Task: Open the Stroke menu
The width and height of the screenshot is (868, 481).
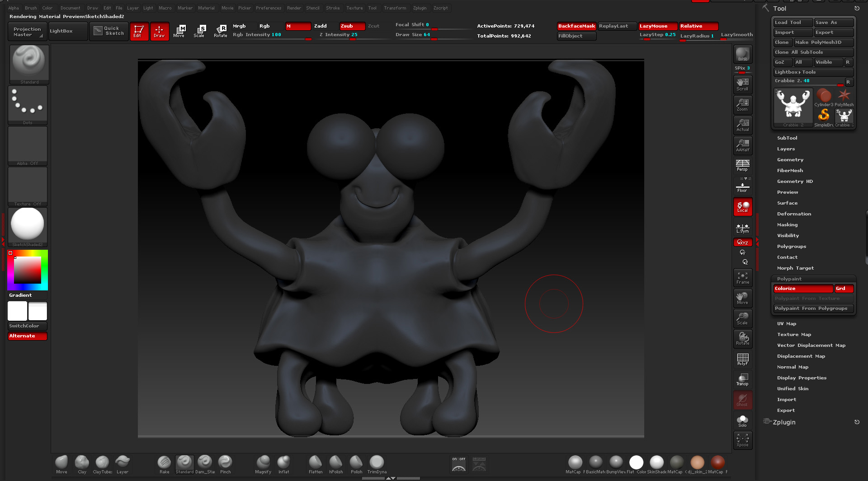Action: pyautogui.click(x=333, y=8)
